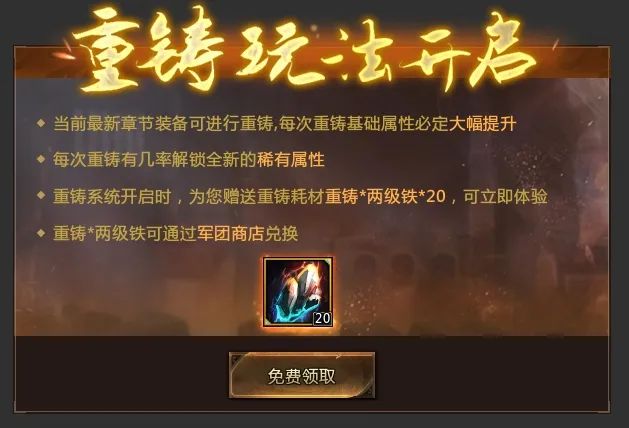Click the text 可立即体验

point(505,197)
